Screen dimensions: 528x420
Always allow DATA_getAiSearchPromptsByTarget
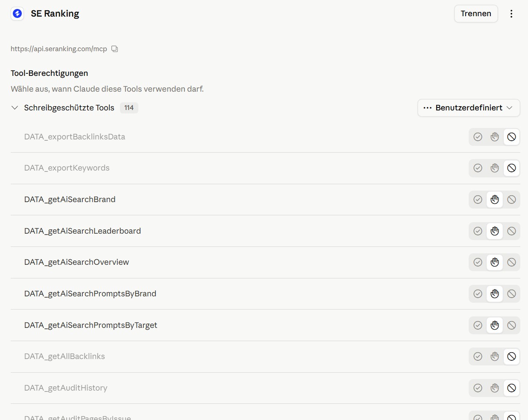click(478, 325)
